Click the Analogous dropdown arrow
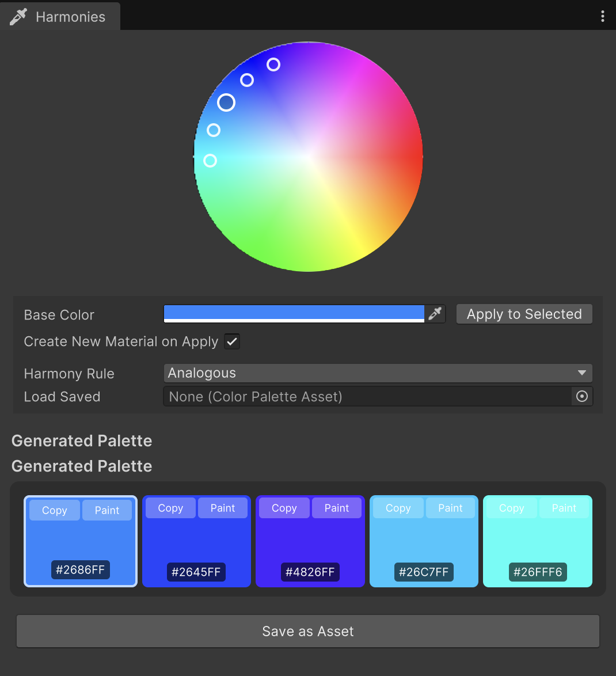The width and height of the screenshot is (616, 676). 581,373
